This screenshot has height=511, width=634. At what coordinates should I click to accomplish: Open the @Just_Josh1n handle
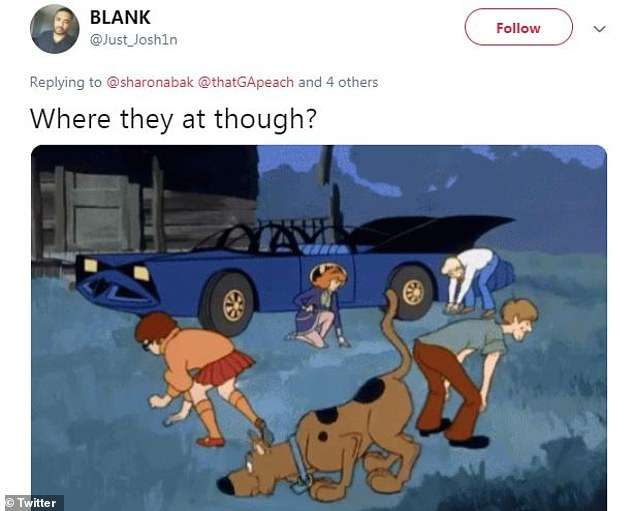pos(133,40)
